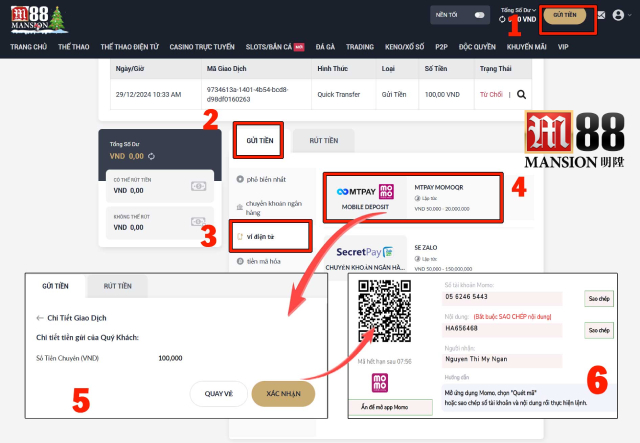Click recipient field Nguyen Thi My Ngan
The image size is (640, 443).
(x=502, y=360)
